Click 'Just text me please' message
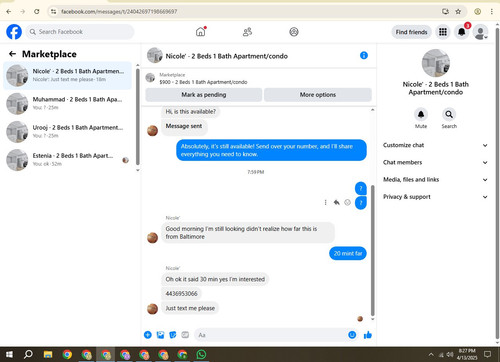The height and width of the screenshot is (362, 500). click(190, 308)
